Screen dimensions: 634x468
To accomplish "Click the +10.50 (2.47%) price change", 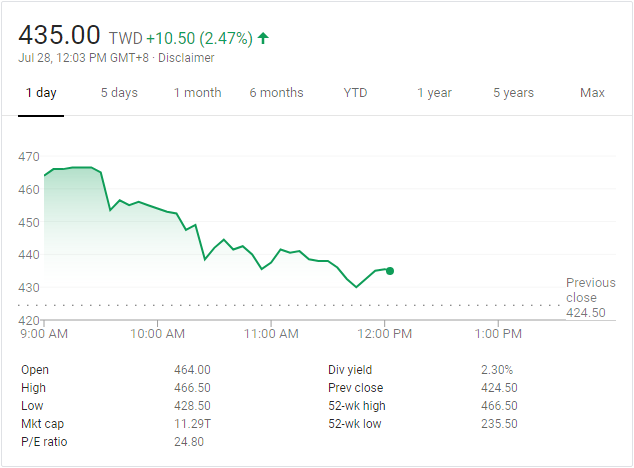I will tap(199, 38).
